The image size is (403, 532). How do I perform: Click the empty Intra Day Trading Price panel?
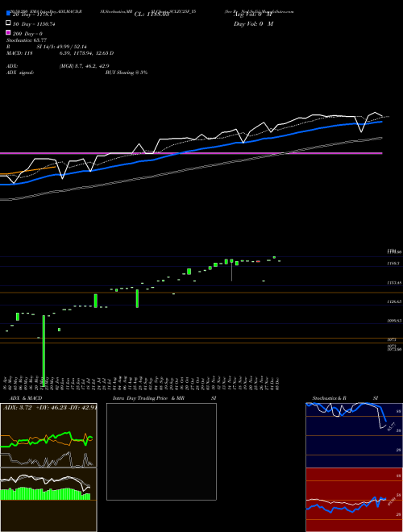[x=161, y=451]
